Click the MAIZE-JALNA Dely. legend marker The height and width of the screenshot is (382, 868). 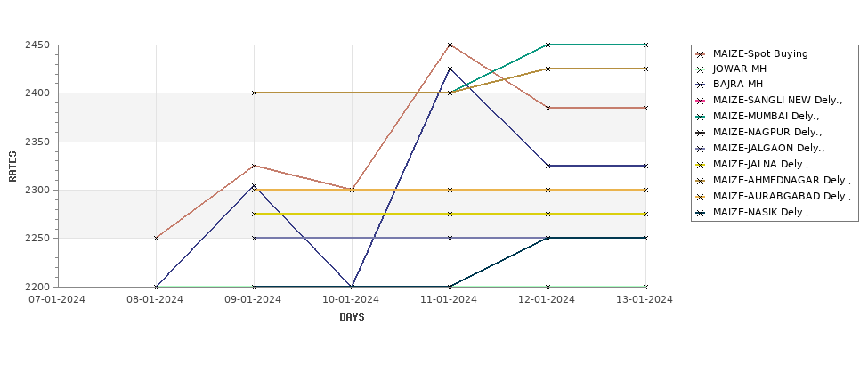(x=701, y=165)
